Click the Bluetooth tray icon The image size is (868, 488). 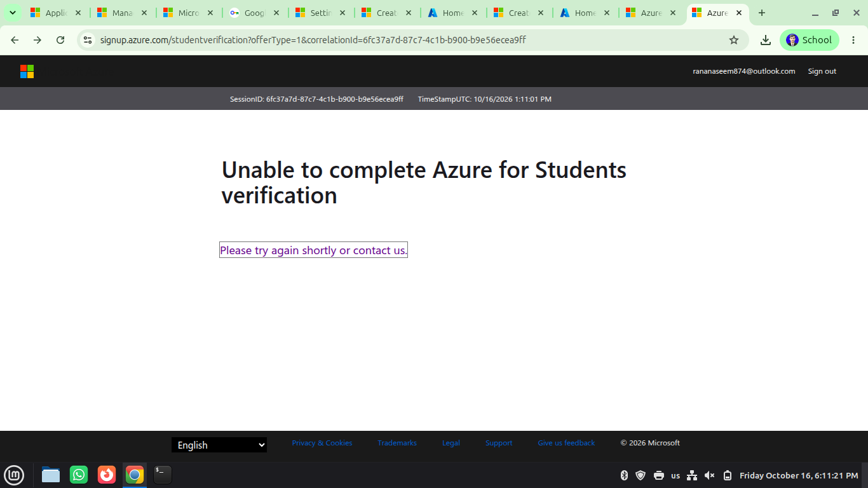click(x=624, y=475)
